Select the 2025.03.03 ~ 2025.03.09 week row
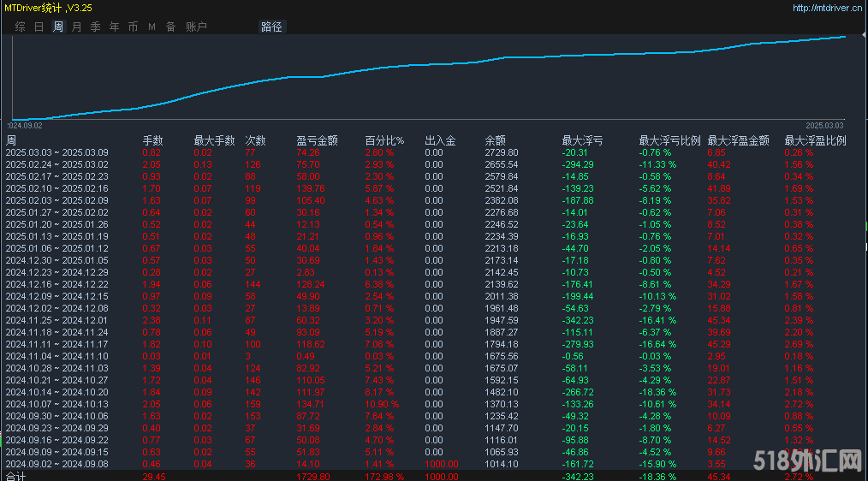Viewport: 868px width, 481px height. (56, 152)
